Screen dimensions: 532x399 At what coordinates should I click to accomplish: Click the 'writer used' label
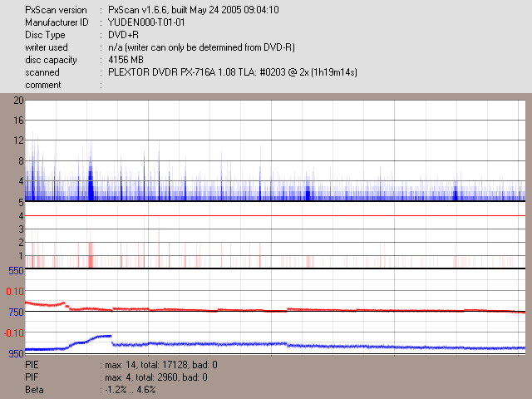[x=47, y=47]
